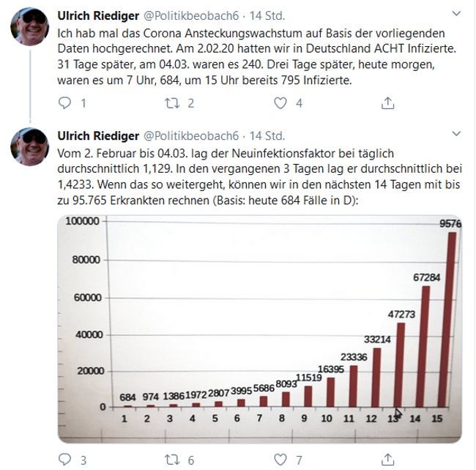Image resolution: width=476 pixels, height=470 pixels.
Task: Open Ulrich Riediger's avatar on first tweet
Action: pyautogui.click(x=29, y=26)
